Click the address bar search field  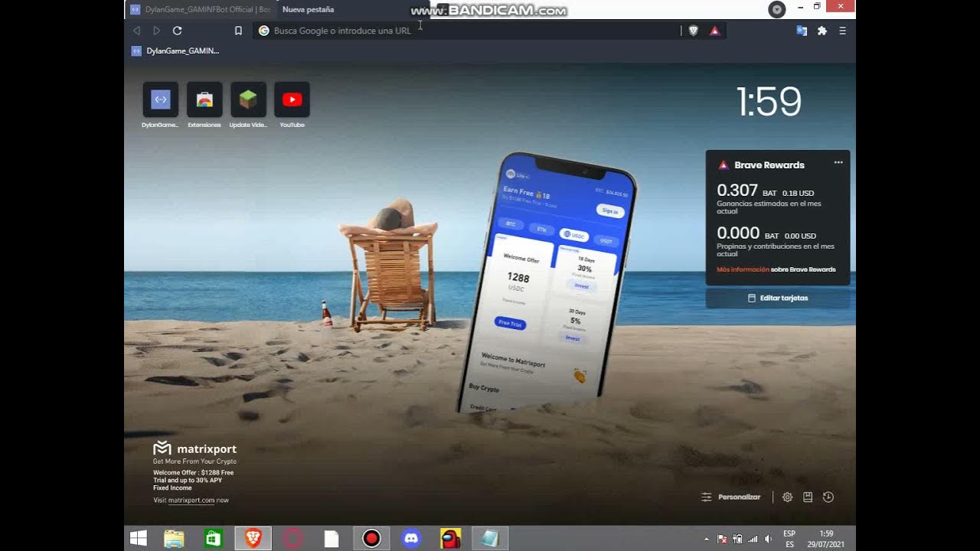click(x=467, y=31)
